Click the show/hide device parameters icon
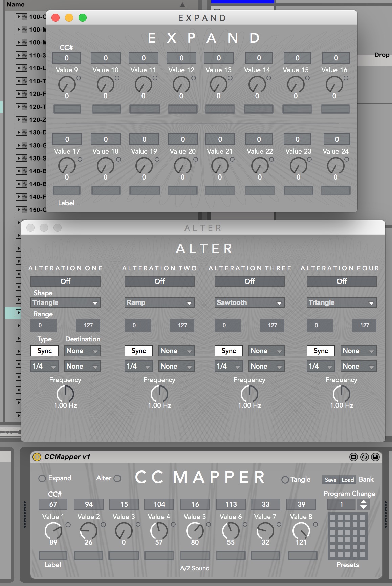Viewport: 392px width, 586px height. [354, 457]
